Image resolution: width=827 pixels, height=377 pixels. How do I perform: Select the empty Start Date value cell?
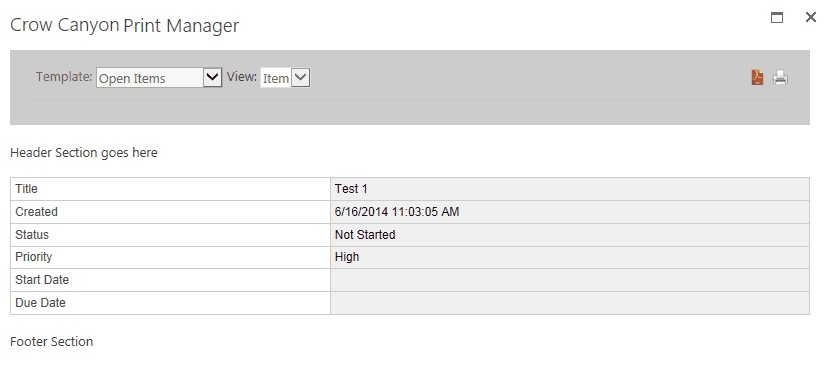point(570,280)
